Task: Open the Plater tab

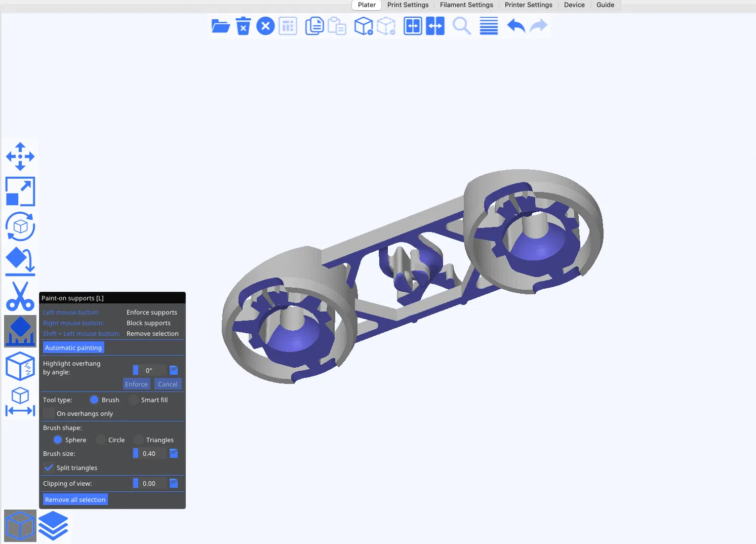Action: tap(367, 5)
